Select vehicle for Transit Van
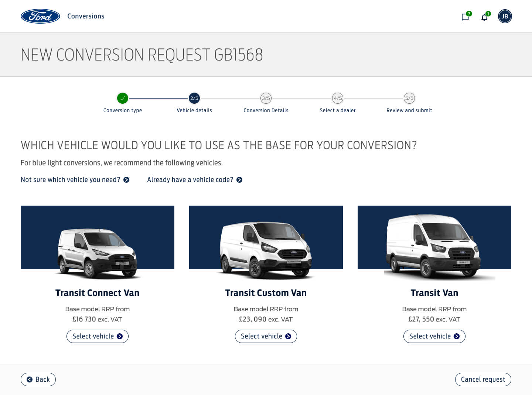The height and width of the screenshot is (395, 532). [434, 336]
